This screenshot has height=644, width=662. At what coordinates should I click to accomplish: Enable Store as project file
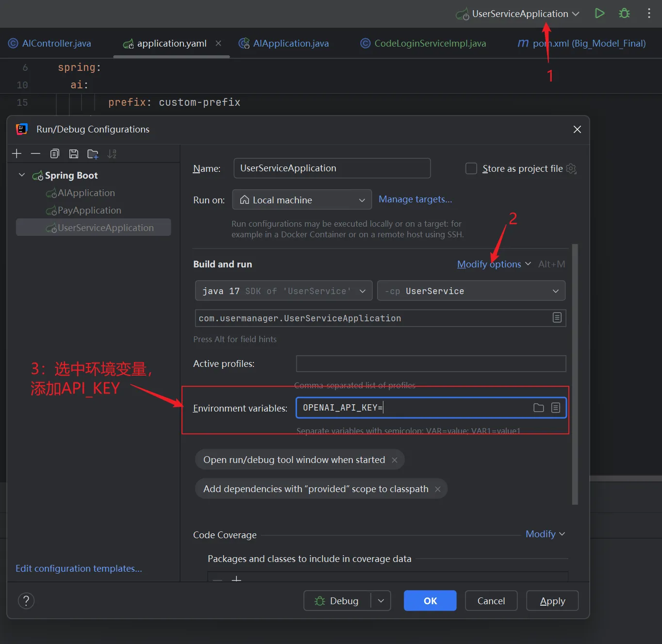(x=471, y=168)
